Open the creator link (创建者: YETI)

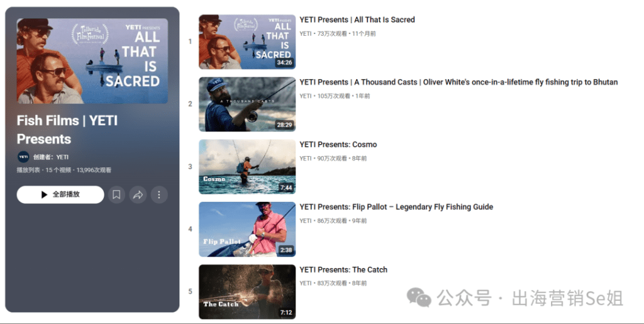point(51,157)
